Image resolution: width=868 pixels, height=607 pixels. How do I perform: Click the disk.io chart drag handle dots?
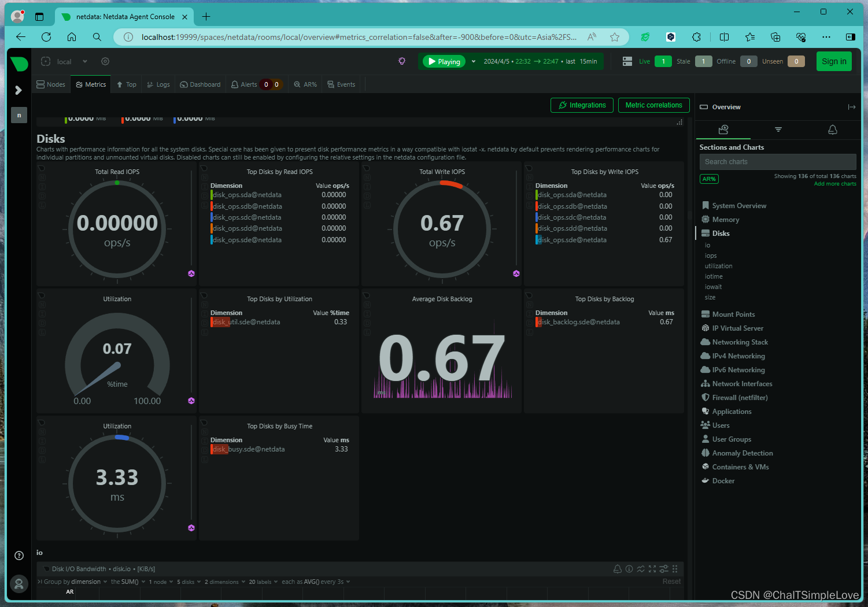tap(675, 569)
